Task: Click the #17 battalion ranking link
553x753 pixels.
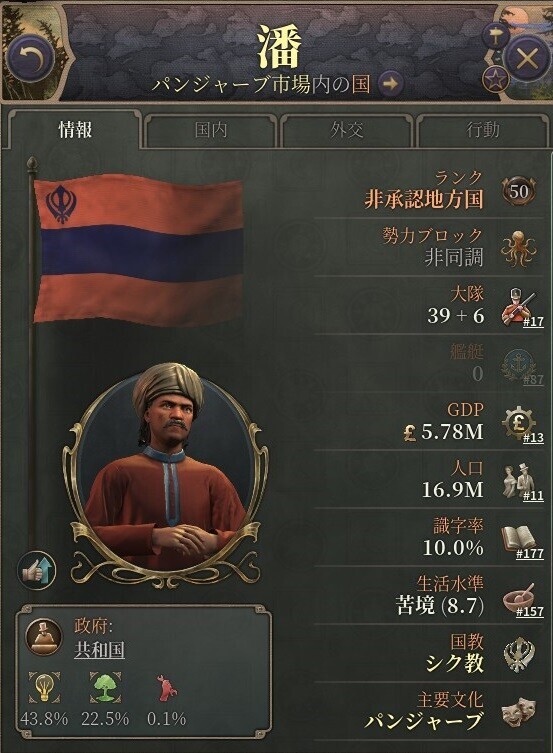Action: (533, 321)
